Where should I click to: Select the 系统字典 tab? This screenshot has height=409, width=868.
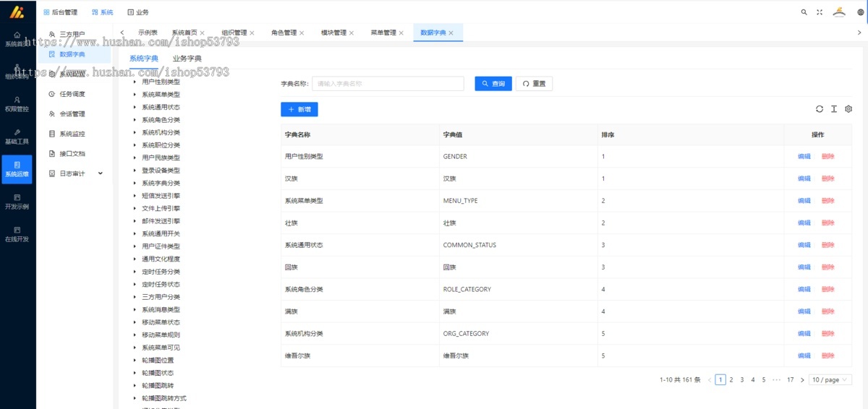144,59
